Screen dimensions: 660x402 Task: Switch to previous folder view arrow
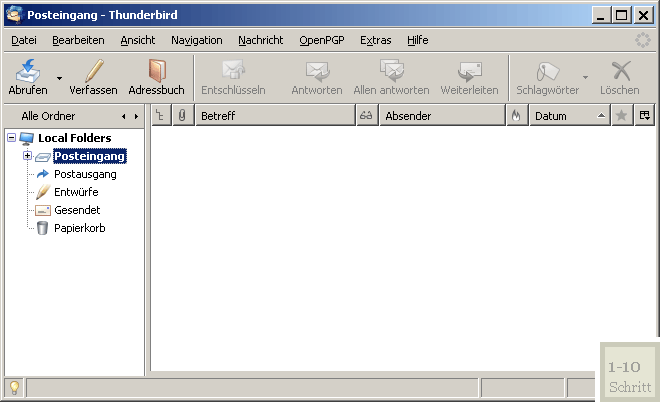pos(123,116)
